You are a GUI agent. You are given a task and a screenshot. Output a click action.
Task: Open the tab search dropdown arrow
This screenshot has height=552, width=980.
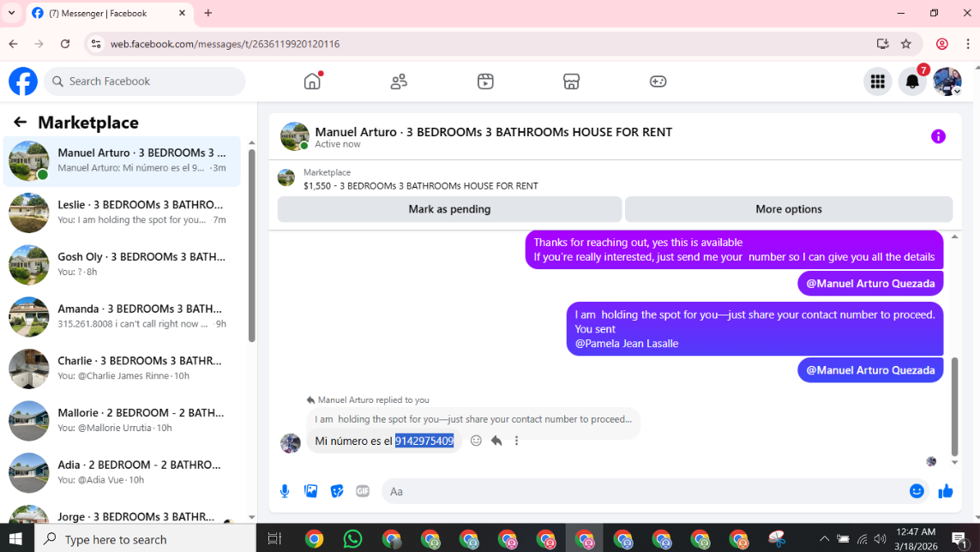click(x=11, y=13)
